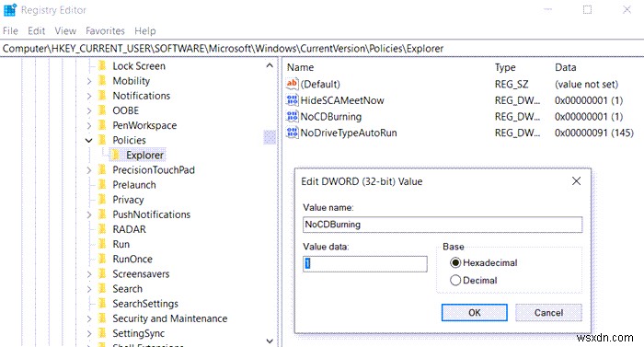Select the Decimal base radio button
This screenshot has height=347, width=644.
[x=455, y=280]
